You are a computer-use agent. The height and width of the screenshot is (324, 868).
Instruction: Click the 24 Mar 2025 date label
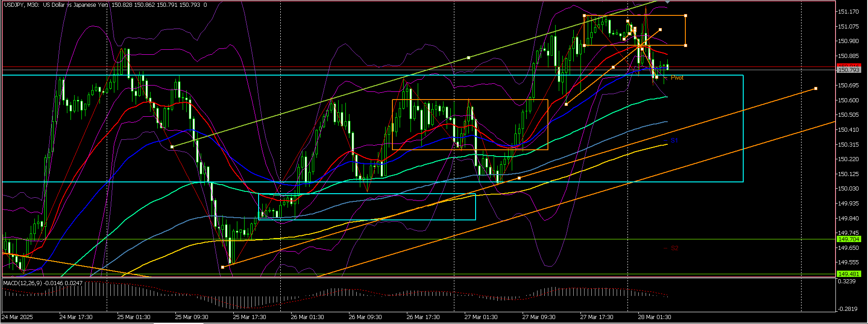pos(18,317)
